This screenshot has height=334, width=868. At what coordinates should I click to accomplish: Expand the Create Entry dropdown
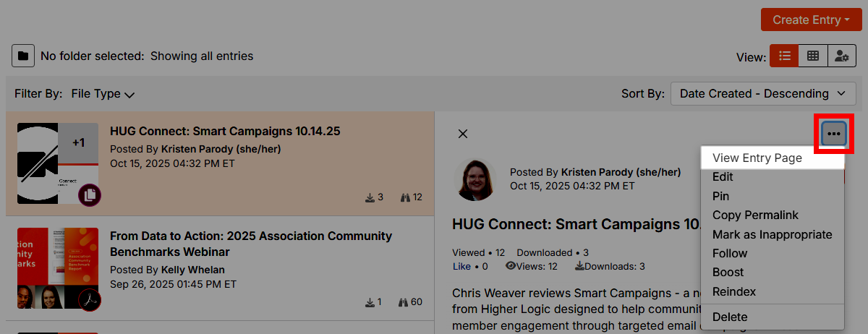[x=810, y=20]
